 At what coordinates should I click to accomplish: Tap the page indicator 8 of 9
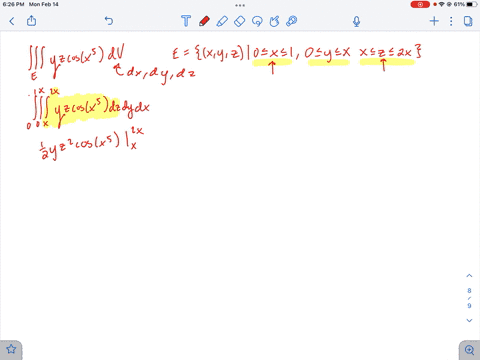tap(469, 298)
